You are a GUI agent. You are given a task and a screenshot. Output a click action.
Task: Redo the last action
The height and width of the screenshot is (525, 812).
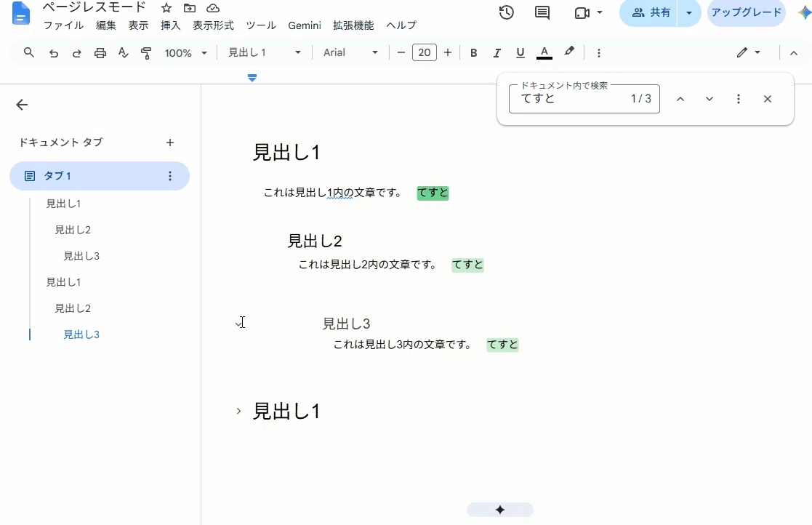(76, 53)
